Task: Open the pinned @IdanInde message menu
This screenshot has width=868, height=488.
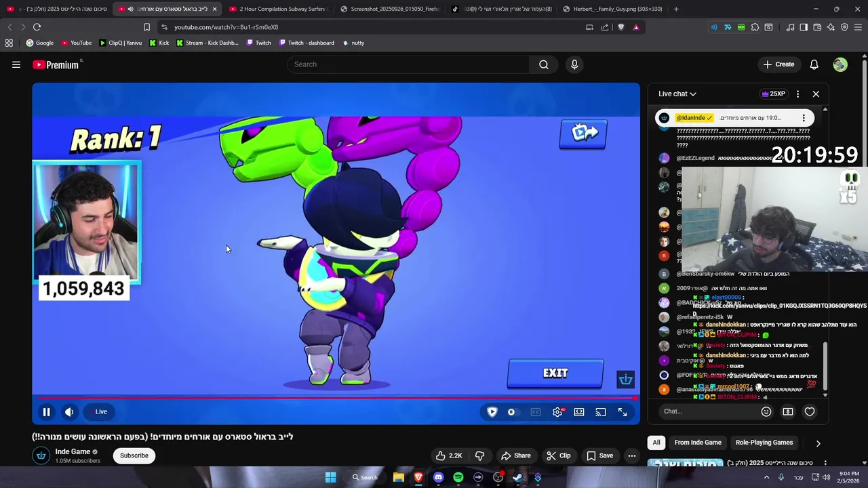Action: click(x=804, y=117)
